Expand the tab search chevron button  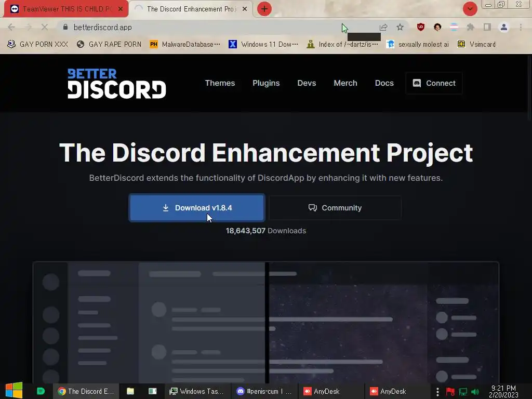pyautogui.click(x=470, y=9)
